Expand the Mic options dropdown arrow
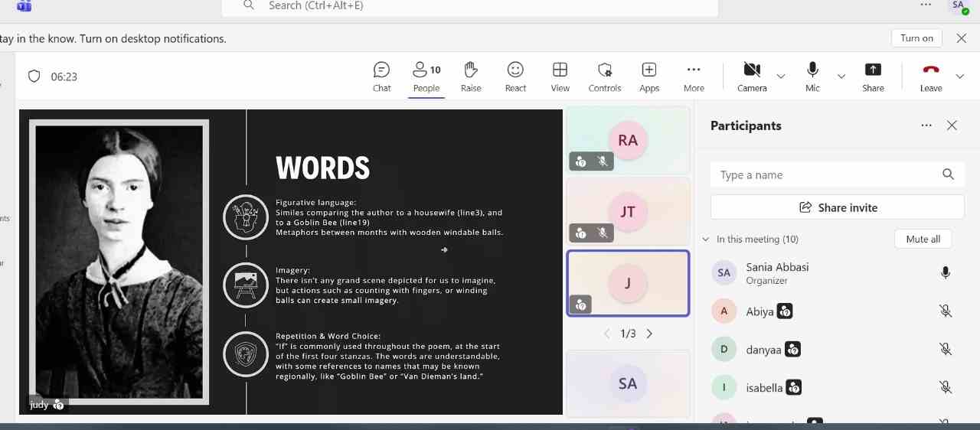Screen dimensions: 980x430 (x=841, y=77)
